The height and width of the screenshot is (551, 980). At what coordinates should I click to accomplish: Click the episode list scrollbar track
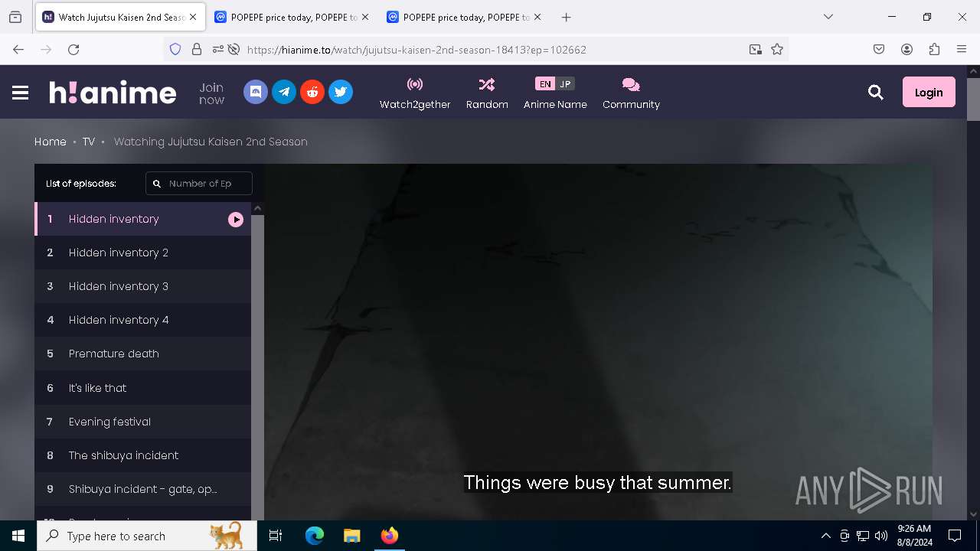coord(258,367)
